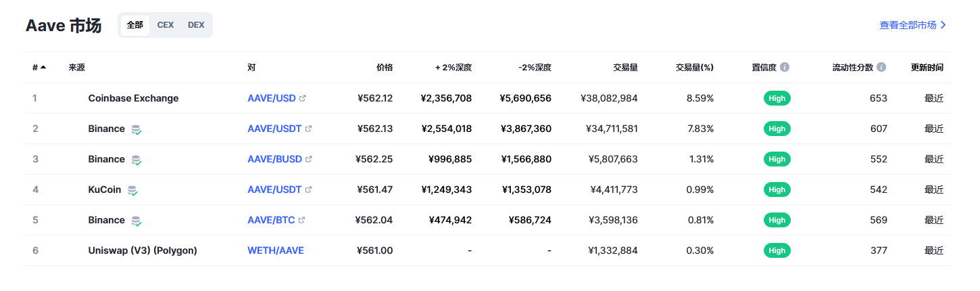The height and width of the screenshot is (291, 980).
Task: Sort by 交易量(%) column header
Action: pos(695,68)
